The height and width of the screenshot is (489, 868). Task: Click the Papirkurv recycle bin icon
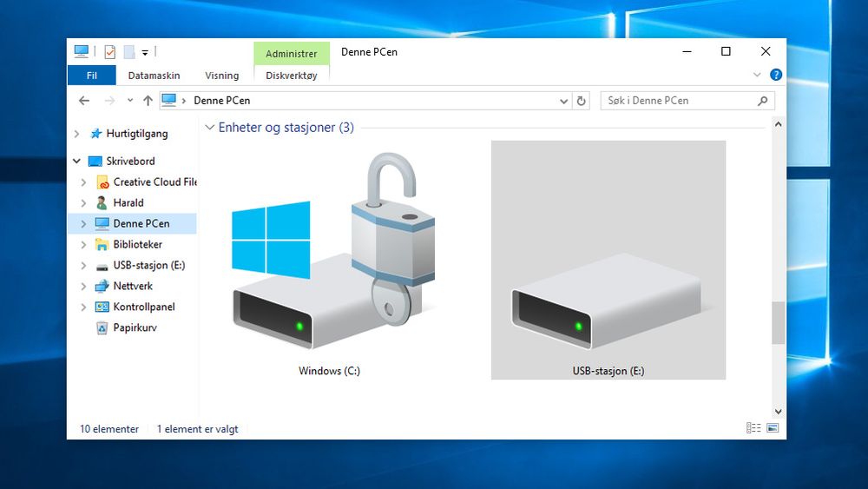[x=102, y=327]
